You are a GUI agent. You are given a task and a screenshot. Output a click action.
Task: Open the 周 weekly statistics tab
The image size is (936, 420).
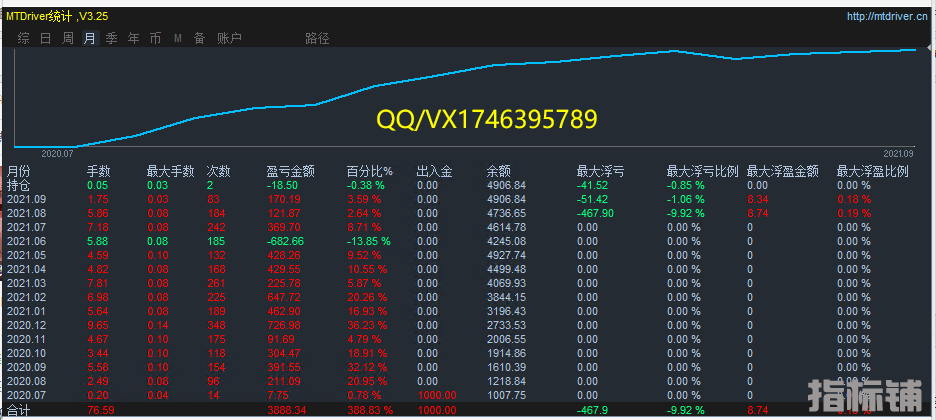(67, 39)
